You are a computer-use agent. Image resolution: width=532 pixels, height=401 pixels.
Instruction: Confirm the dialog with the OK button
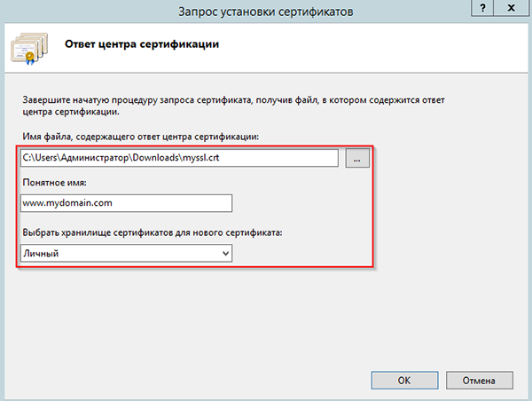click(403, 379)
